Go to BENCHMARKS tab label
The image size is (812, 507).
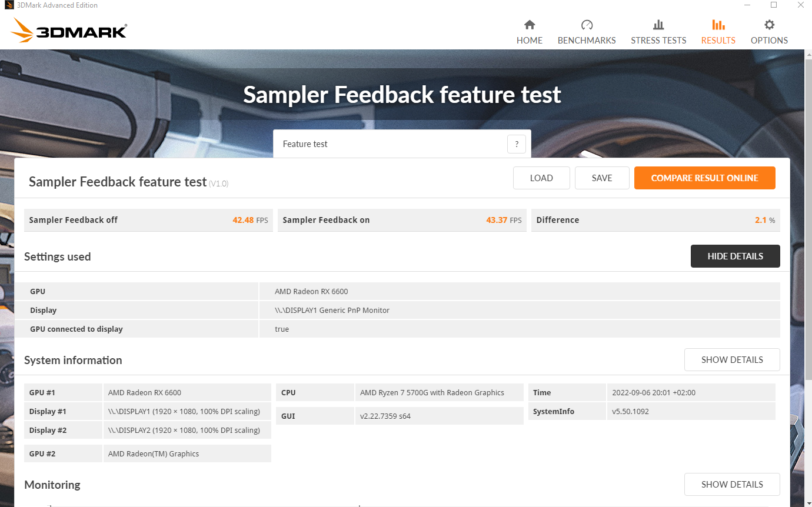tap(587, 41)
